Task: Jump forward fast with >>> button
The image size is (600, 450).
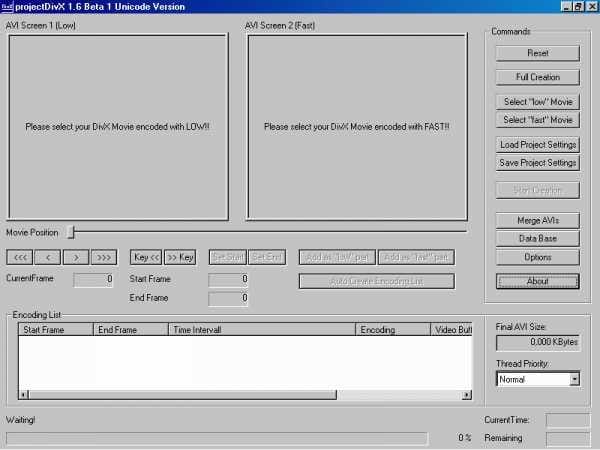Action: (104, 257)
